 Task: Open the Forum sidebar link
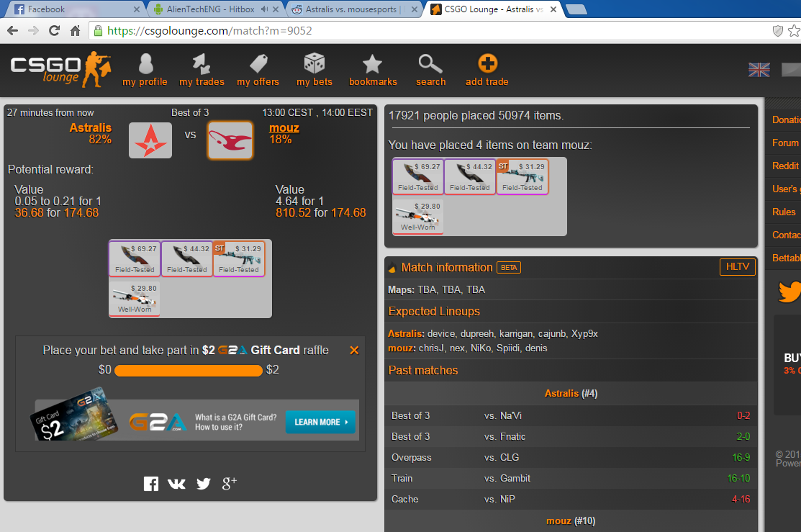click(x=785, y=143)
